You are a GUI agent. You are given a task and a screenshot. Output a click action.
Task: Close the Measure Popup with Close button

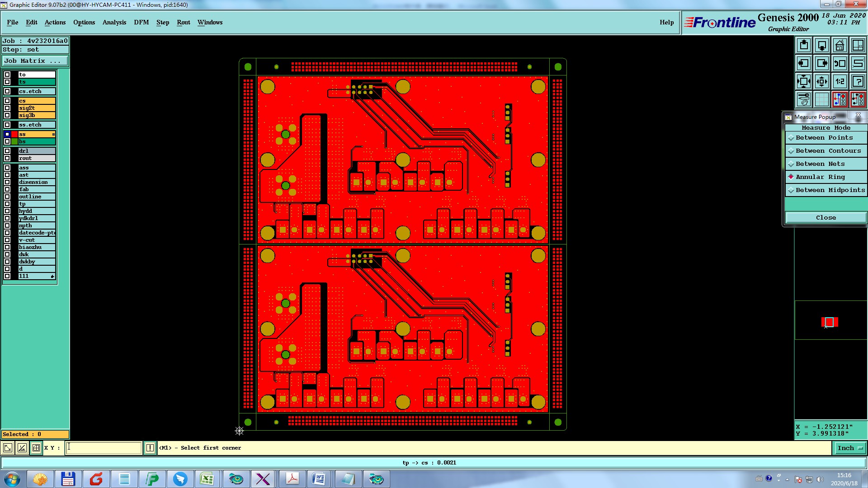(826, 218)
